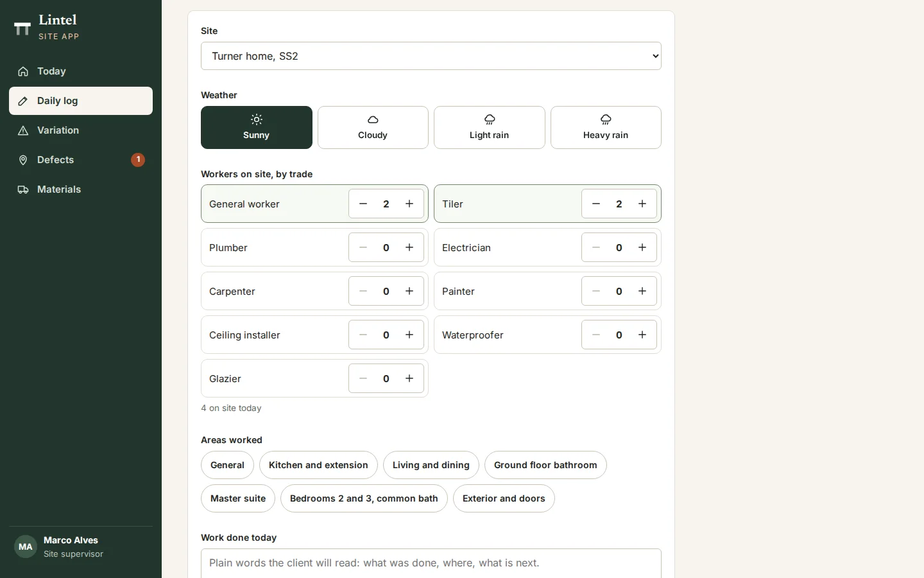924x578 pixels.
Task: Increase General worker count with plus icon
Action: [x=409, y=204]
